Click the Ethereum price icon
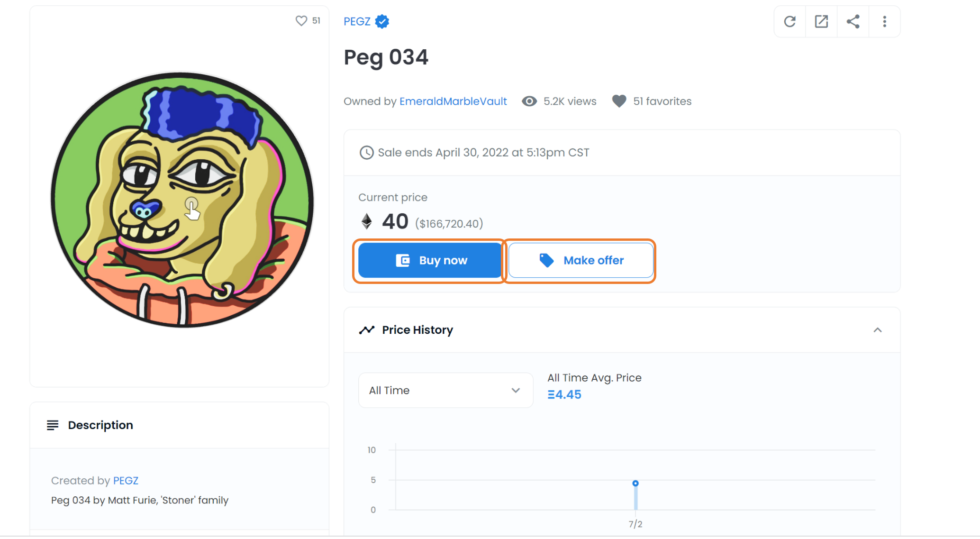This screenshot has height=539, width=980. click(367, 221)
